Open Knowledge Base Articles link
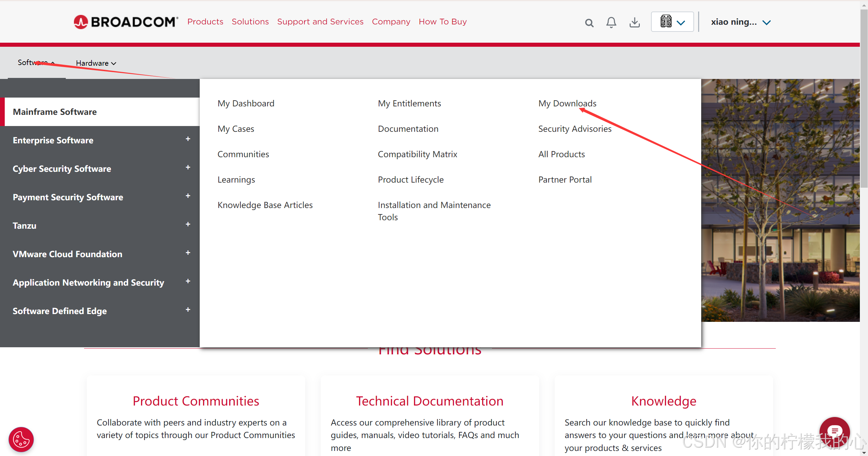Screen dimensions: 868x456 pyautogui.click(x=265, y=205)
